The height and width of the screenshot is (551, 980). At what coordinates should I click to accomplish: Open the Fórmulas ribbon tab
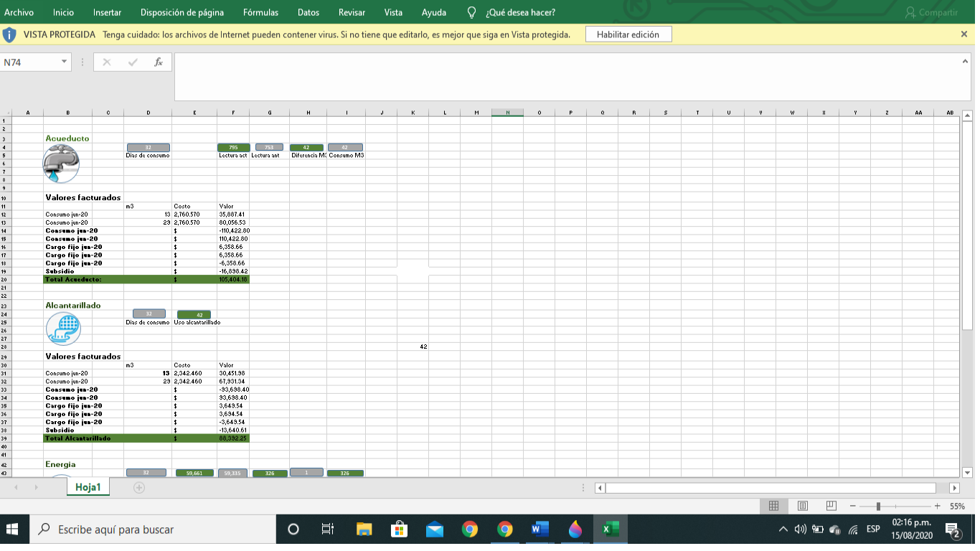click(x=260, y=12)
